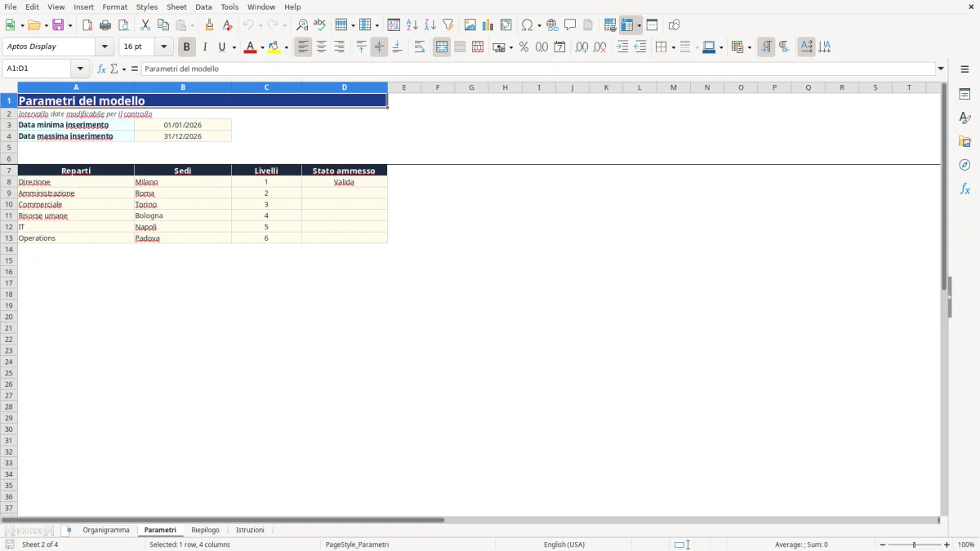This screenshot has width=980, height=551.
Task: Open the Name Box dropdown
Action: [x=80, y=69]
